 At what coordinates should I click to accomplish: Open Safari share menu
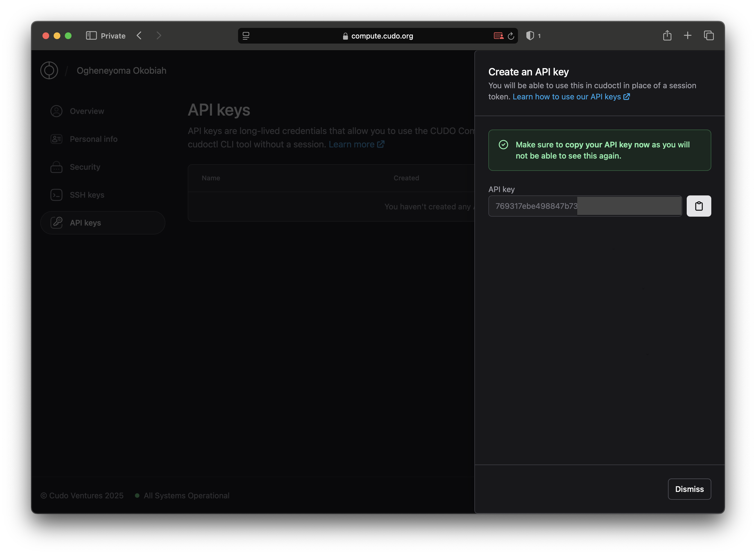(x=667, y=35)
